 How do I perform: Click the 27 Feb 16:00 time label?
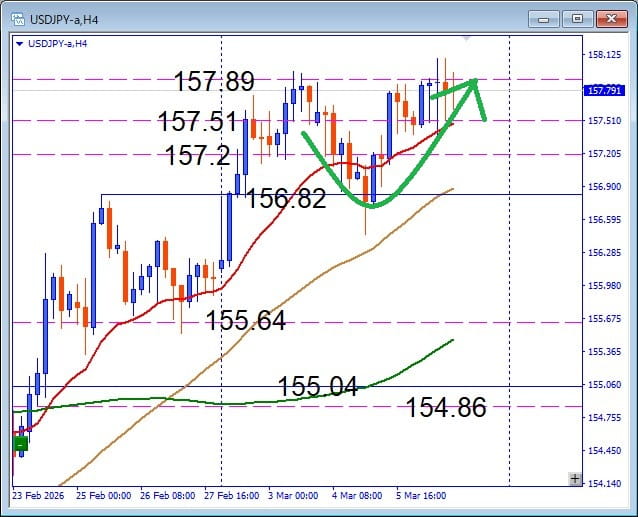[x=232, y=495]
